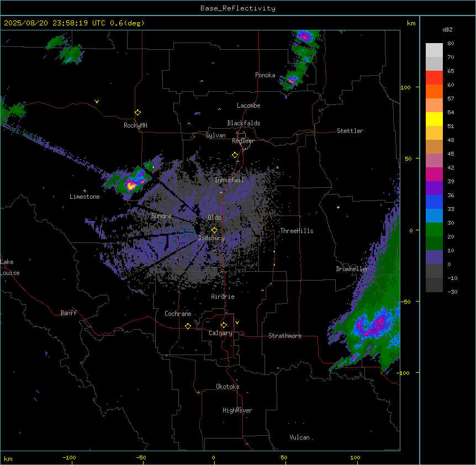
Task: Select the Banff label
Action: point(68,313)
